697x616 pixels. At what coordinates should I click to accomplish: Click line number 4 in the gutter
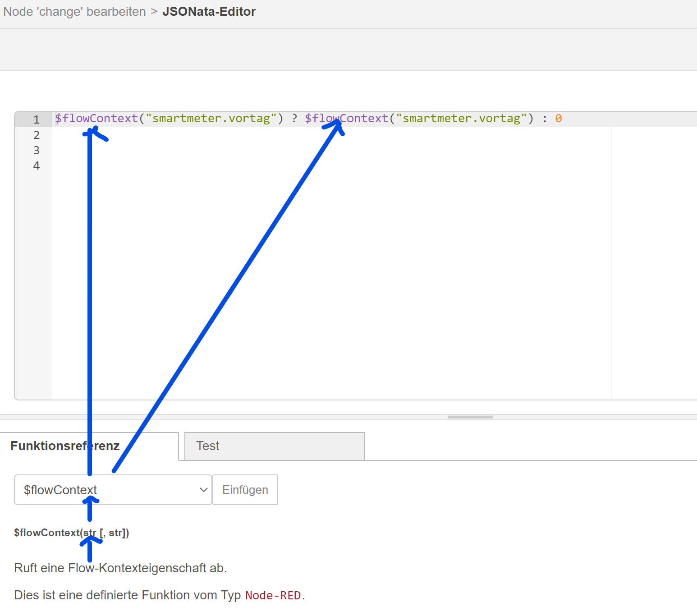[37, 165]
